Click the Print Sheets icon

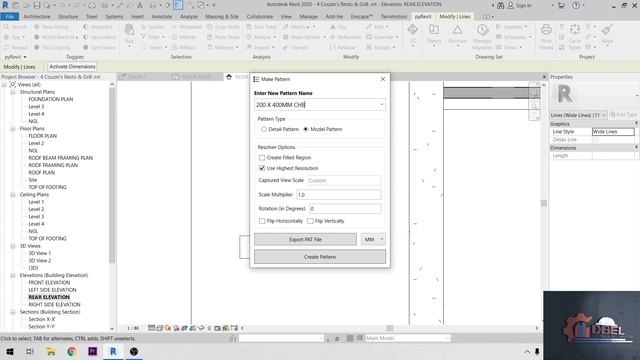point(546,31)
